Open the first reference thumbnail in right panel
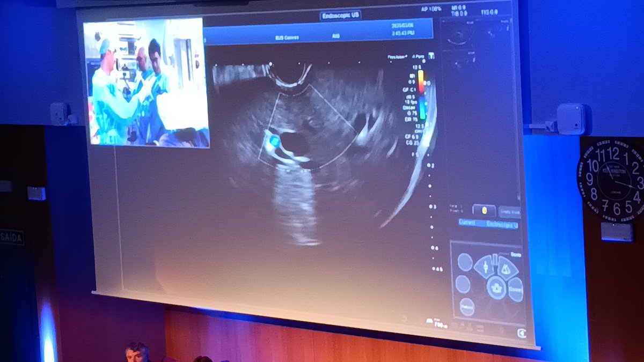The image size is (644, 362). coord(458,33)
